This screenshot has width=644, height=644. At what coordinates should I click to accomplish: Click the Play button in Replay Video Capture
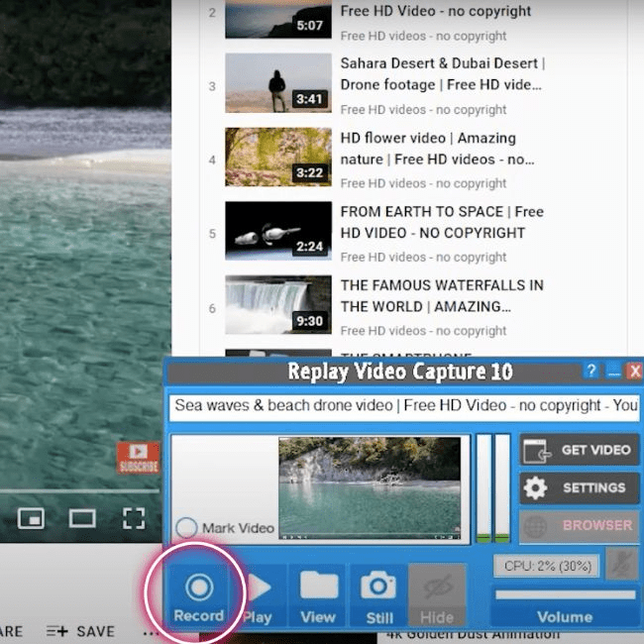[258, 596]
